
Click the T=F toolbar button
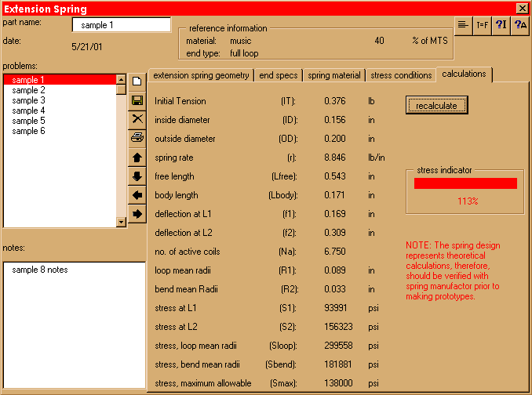[483, 25]
